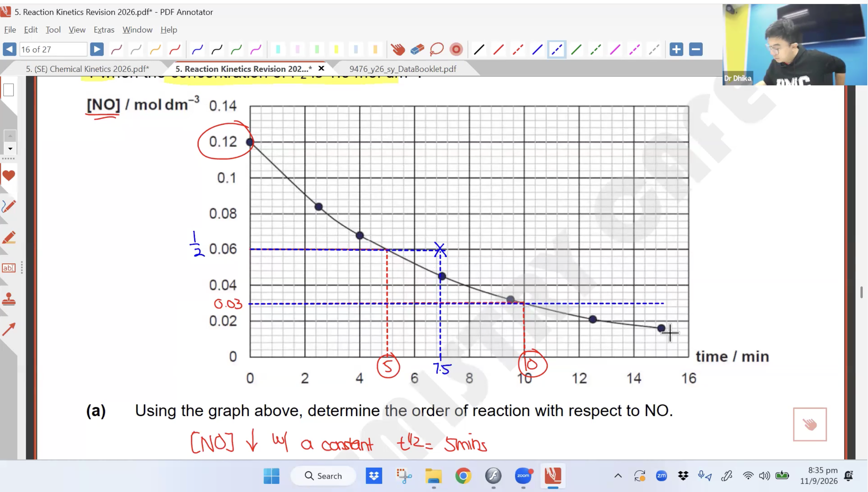Select the blue pen preset
Image resolution: width=868 pixels, height=492 pixels.
(197, 49)
